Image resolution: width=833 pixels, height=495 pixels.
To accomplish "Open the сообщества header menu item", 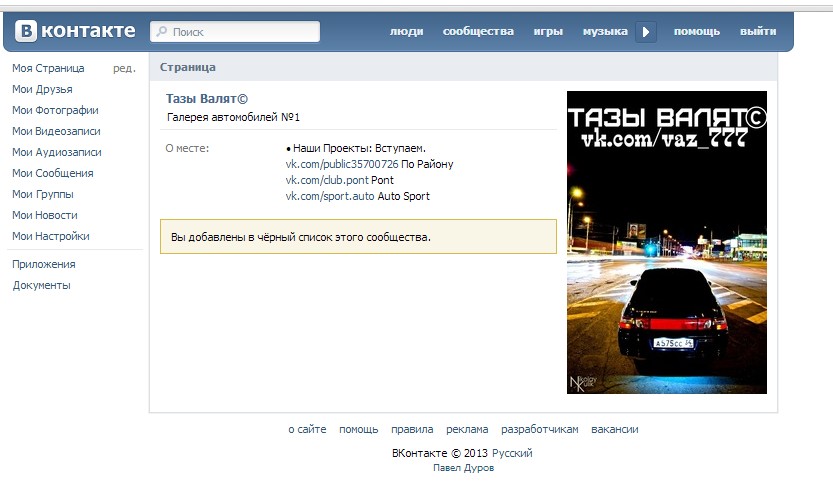I will [478, 31].
